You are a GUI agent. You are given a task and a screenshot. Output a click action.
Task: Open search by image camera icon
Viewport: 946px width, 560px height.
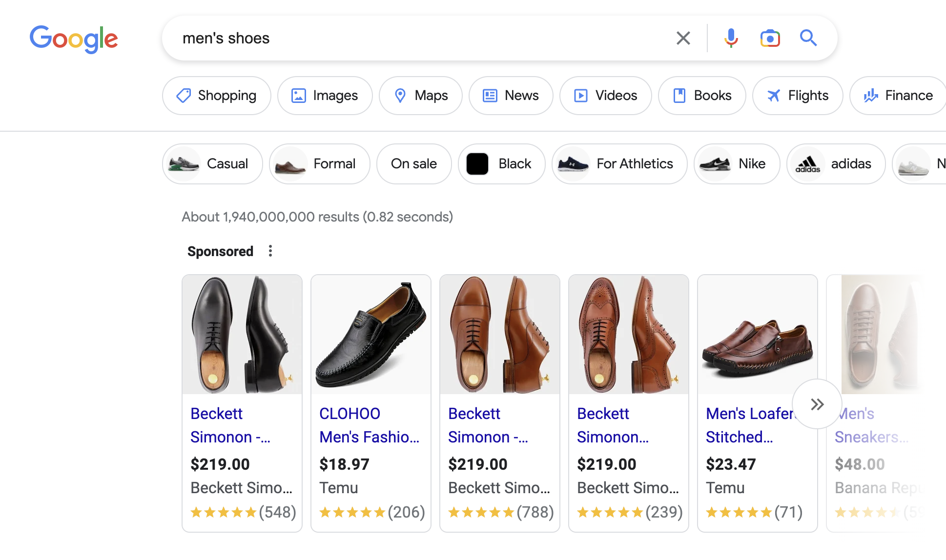(770, 38)
